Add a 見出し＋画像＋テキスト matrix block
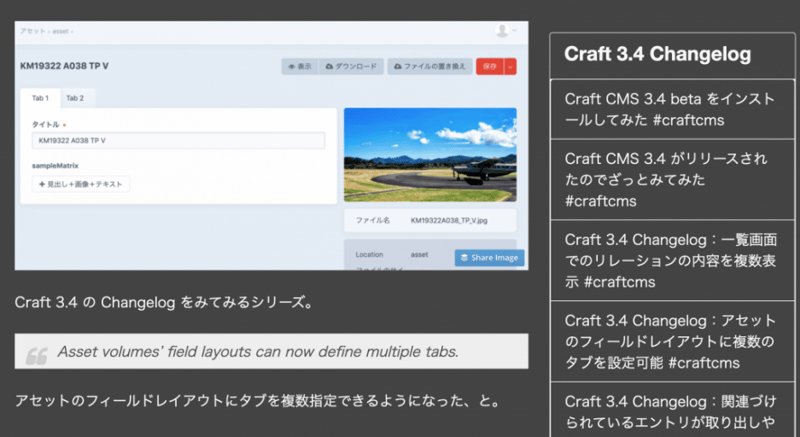800x437 pixels. pos(81,184)
